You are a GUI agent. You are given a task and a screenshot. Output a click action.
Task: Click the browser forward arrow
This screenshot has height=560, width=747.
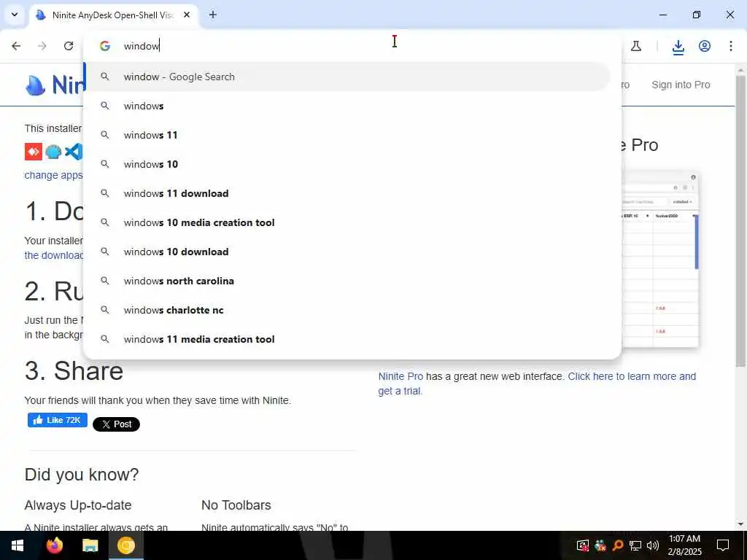42,46
